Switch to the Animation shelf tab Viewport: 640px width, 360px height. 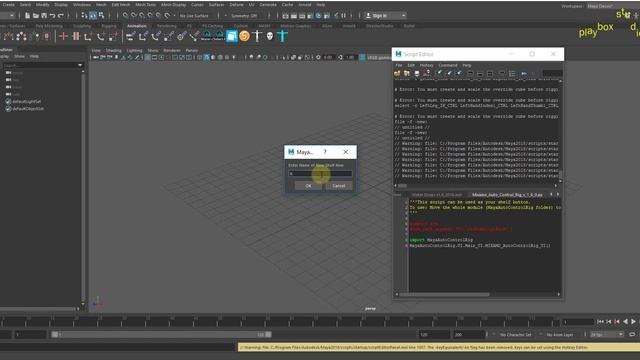[136, 26]
